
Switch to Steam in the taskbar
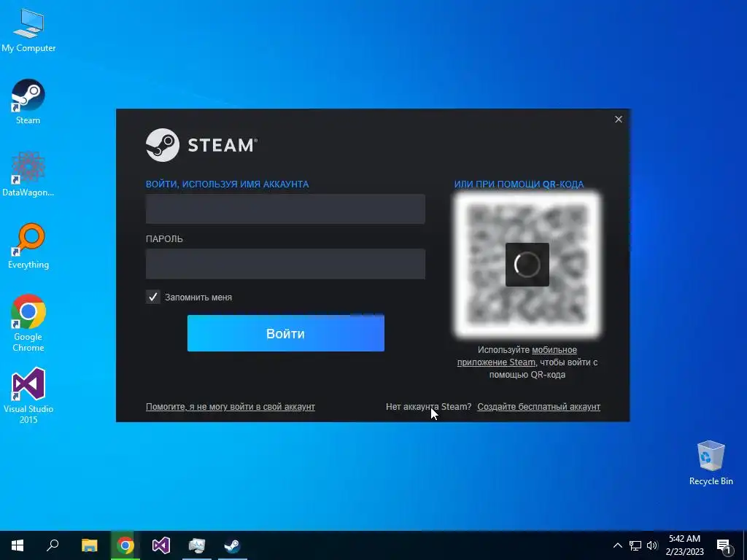pos(233,545)
